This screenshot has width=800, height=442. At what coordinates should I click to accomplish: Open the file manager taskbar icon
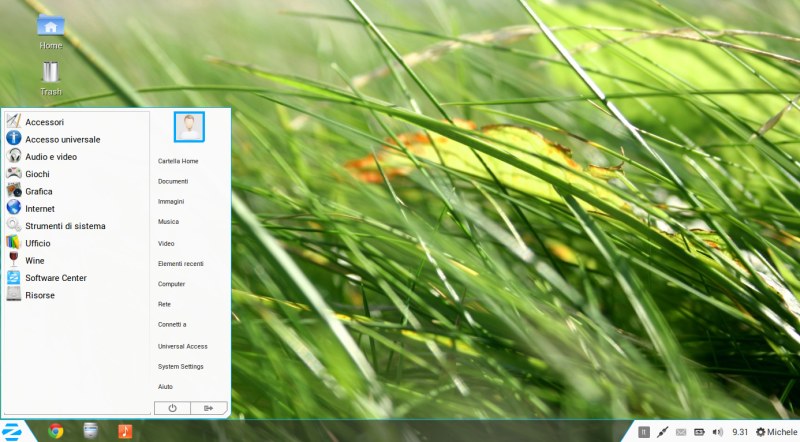tap(90, 431)
